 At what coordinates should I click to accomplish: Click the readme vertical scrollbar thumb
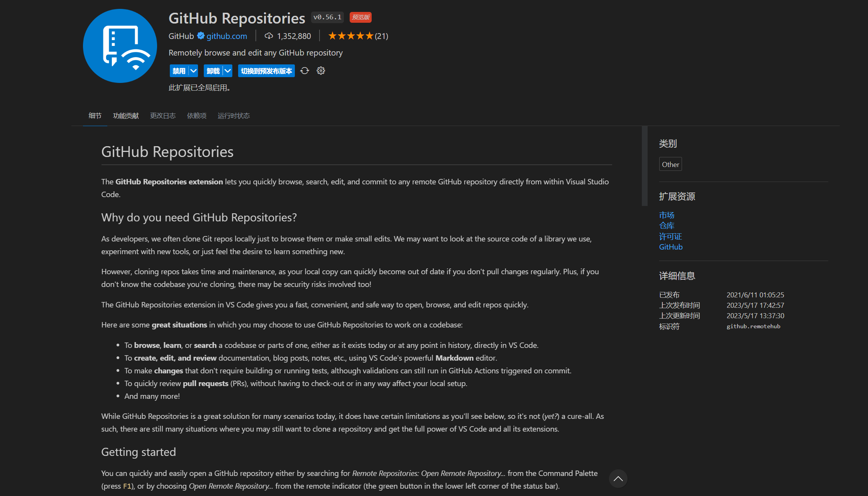coord(644,166)
